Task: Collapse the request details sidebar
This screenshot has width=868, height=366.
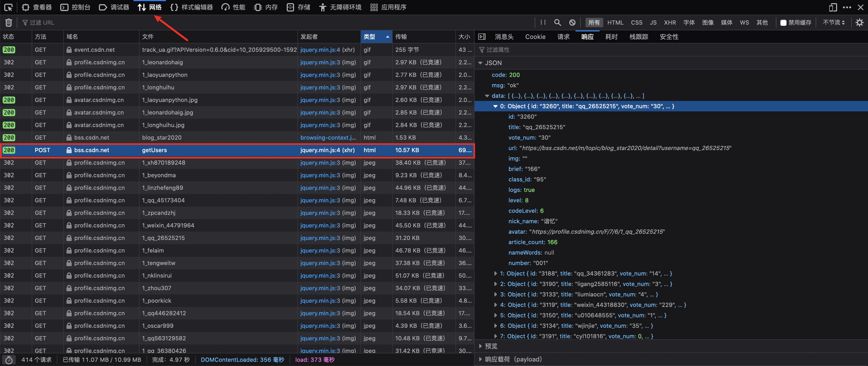Action: tap(482, 37)
